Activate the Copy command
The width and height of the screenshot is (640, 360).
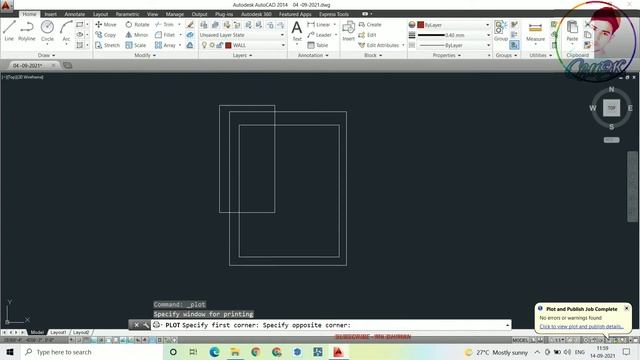coord(106,35)
